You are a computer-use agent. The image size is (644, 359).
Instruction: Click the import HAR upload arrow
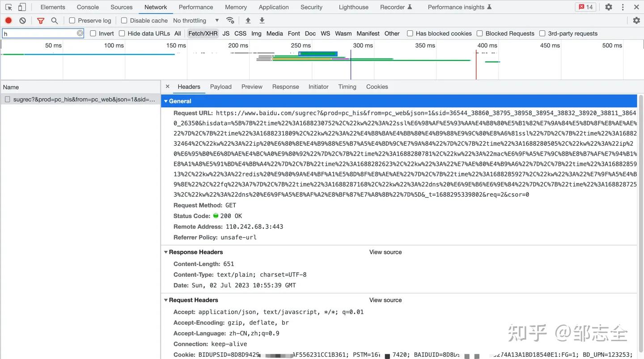point(248,21)
